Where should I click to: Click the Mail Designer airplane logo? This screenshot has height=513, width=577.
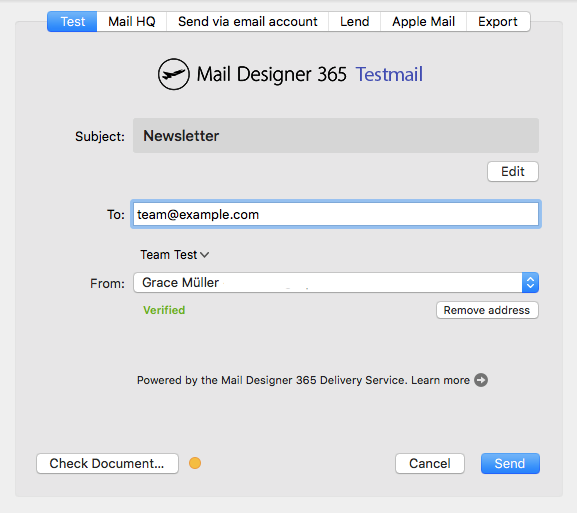[174, 74]
